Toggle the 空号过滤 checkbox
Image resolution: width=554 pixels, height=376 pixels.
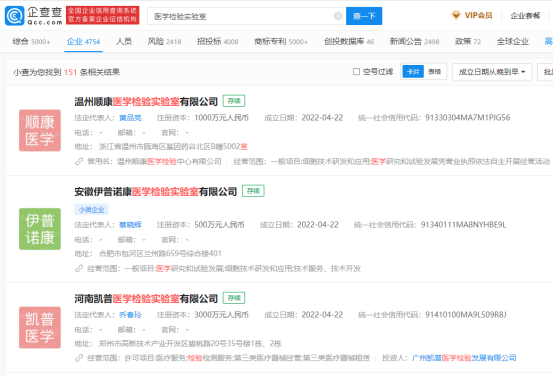pyautogui.click(x=356, y=72)
